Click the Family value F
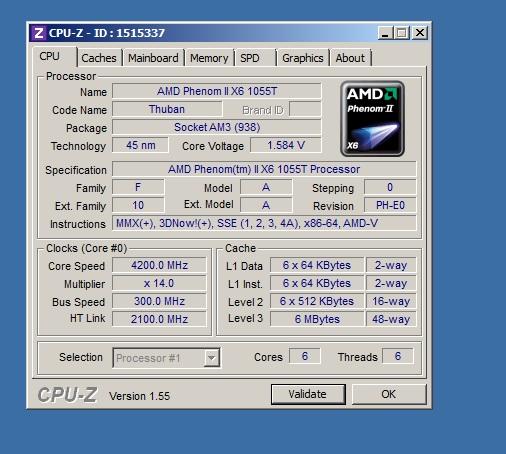 pyautogui.click(x=138, y=187)
